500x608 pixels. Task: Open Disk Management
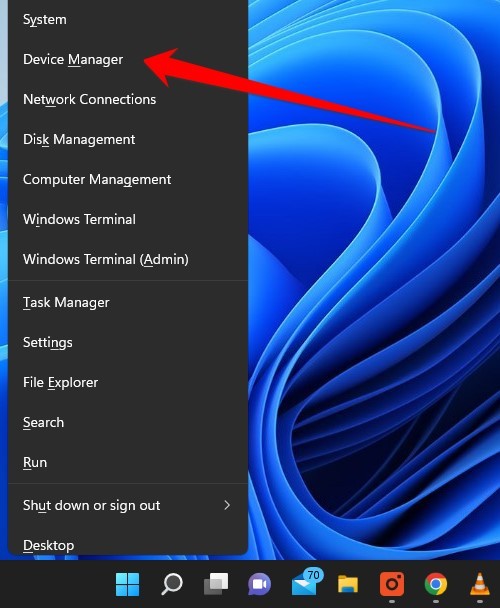[x=128, y=139]
